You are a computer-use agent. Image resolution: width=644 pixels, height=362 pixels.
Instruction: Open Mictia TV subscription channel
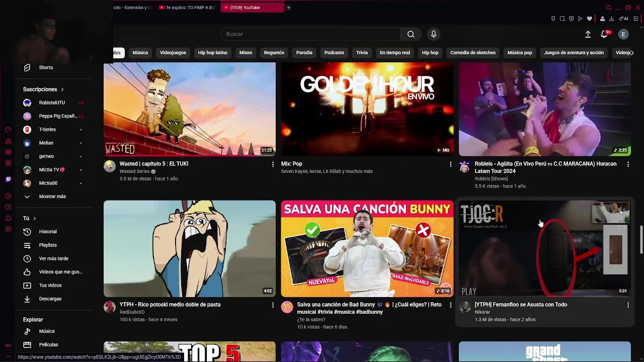tap(54, 170)
